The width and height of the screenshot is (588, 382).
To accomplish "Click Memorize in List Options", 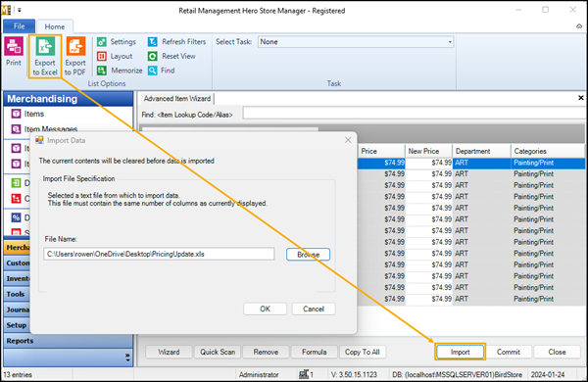I will coord(120,71).
